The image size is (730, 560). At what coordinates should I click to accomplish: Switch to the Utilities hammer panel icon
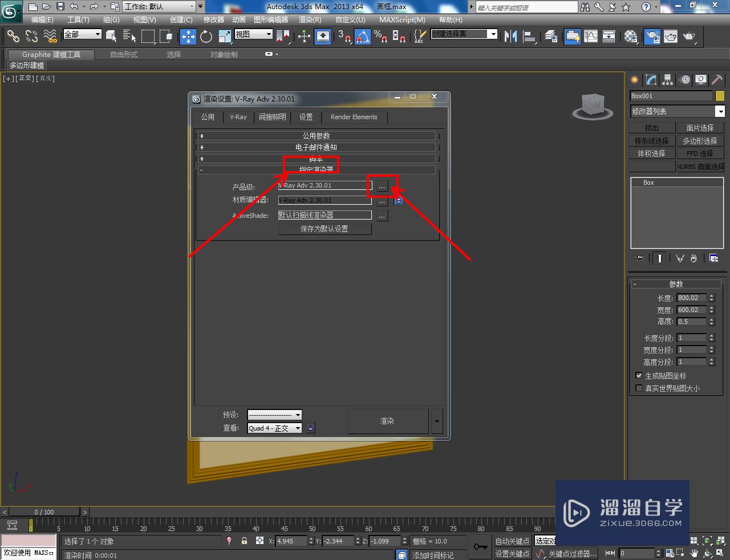tap(717, 80)
